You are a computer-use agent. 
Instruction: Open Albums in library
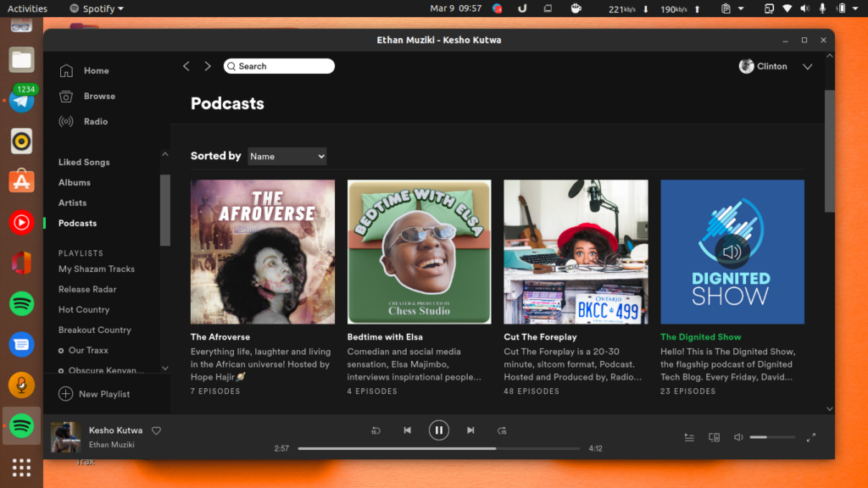[x=75, y=183]
